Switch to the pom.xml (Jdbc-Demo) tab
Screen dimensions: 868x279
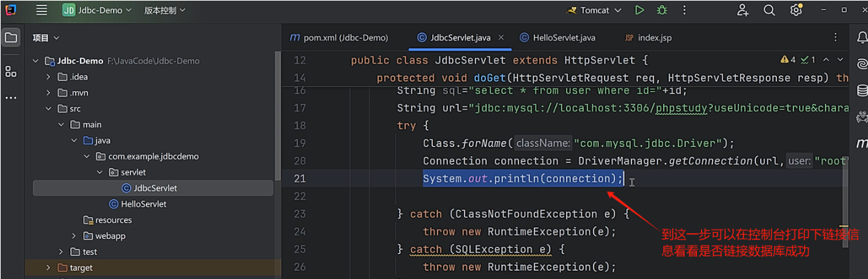pyautogui.click(x=339, y=38)
